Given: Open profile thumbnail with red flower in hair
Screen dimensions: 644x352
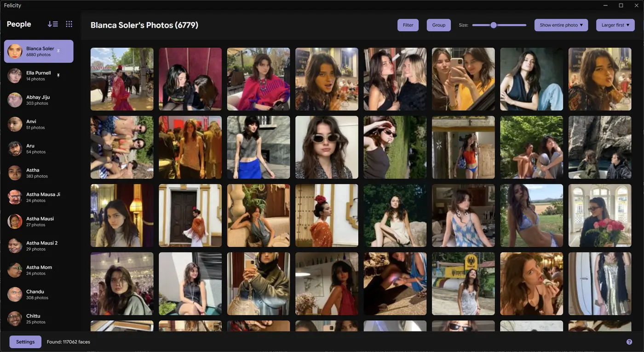Looking at the screenshot, I should pyautogui.click(x=327, y=216).
